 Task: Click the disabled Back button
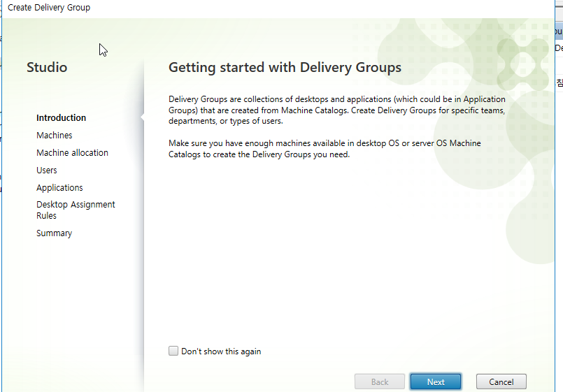point(380,382)
